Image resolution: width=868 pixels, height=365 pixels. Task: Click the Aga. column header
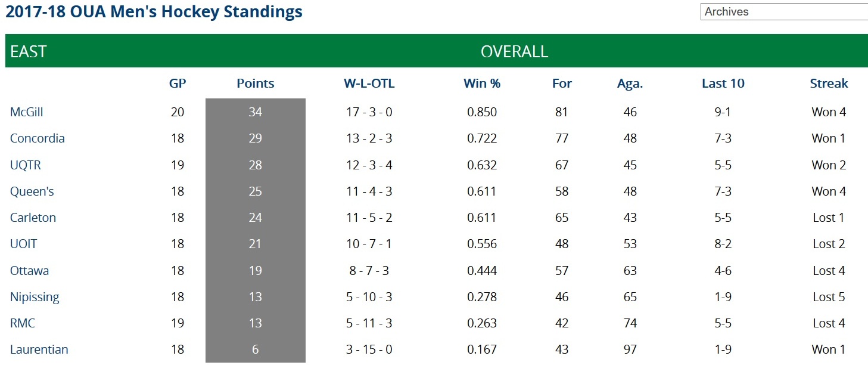630,83
